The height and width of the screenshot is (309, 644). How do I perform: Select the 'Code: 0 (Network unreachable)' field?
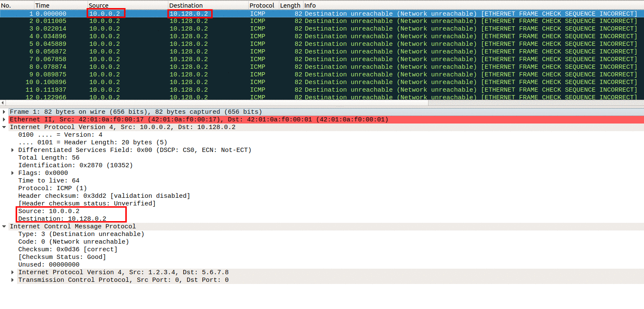[x=74, y=242]
